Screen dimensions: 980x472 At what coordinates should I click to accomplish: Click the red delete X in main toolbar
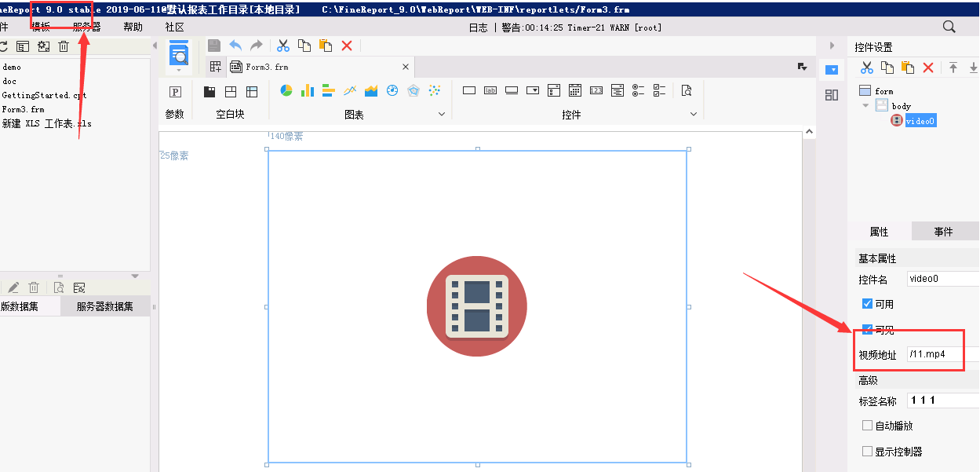pyautogui.click(x=347, y=46)
